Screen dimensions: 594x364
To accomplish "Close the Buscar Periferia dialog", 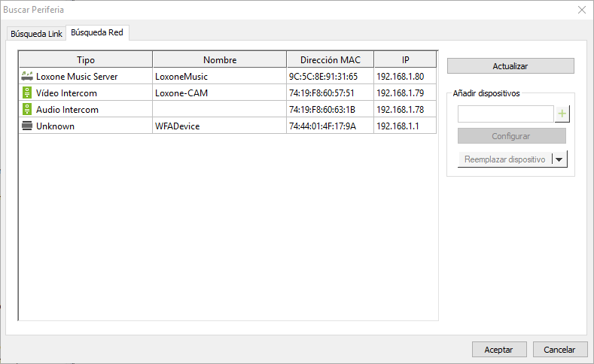I will point(581,10).
